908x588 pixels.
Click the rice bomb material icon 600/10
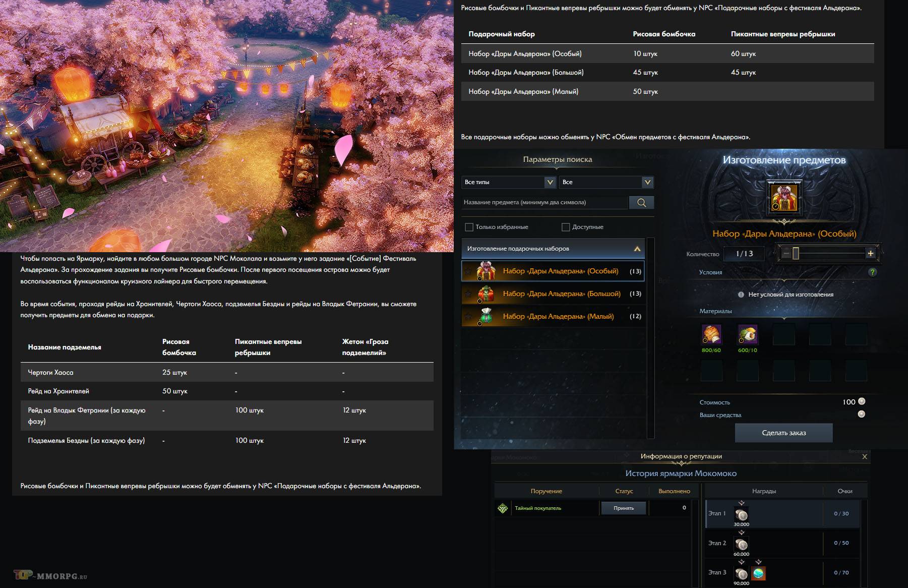click(x=748, y=334)
